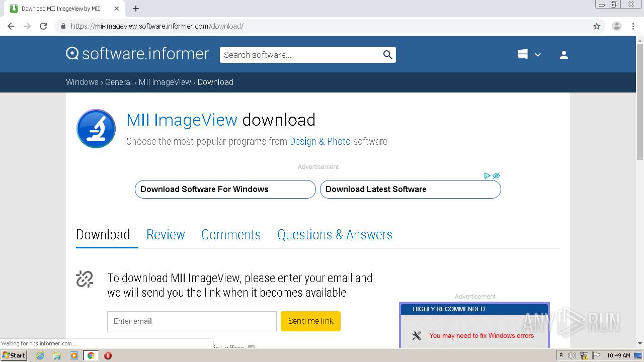
Task: Go to the General breadcrumb
Action: point(118,82)
